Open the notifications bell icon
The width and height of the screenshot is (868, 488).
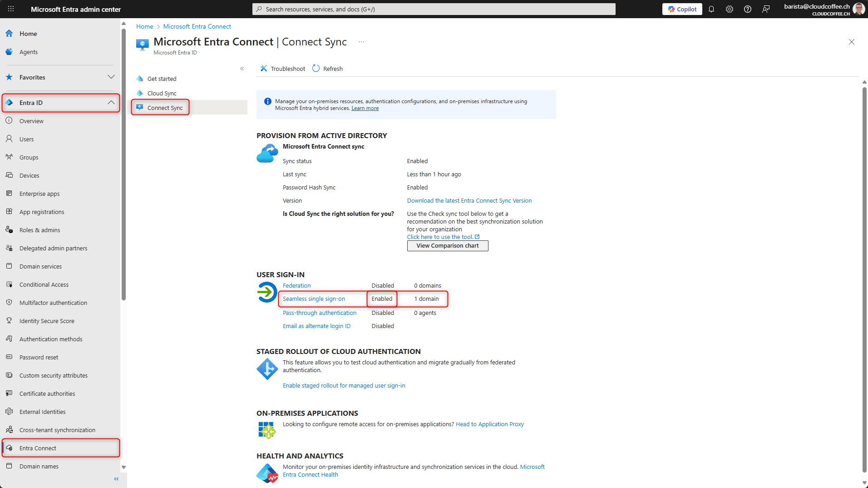point(711,9)
